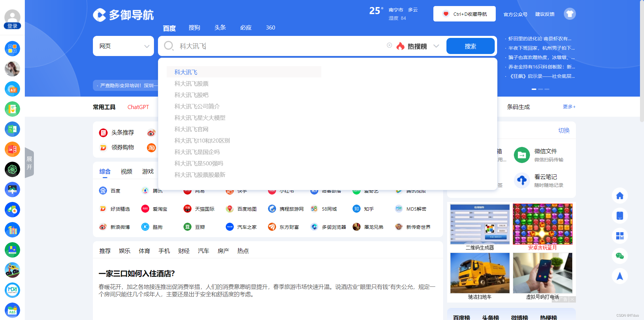Open the 虚拟号码打电话 thumbnail
This screenshot has width=644, height=320.
pos(543,273)
